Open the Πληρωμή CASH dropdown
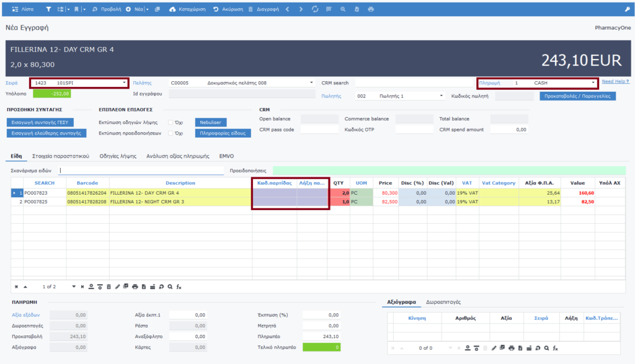This screenshot has width=635, height=364. tap(593, 82)
